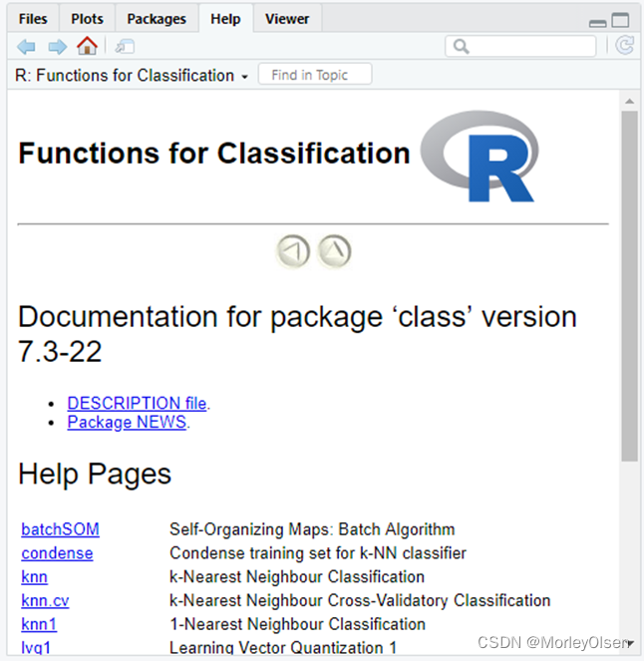
Task: Click the search magnifier icon
Action: click(462, 47)
